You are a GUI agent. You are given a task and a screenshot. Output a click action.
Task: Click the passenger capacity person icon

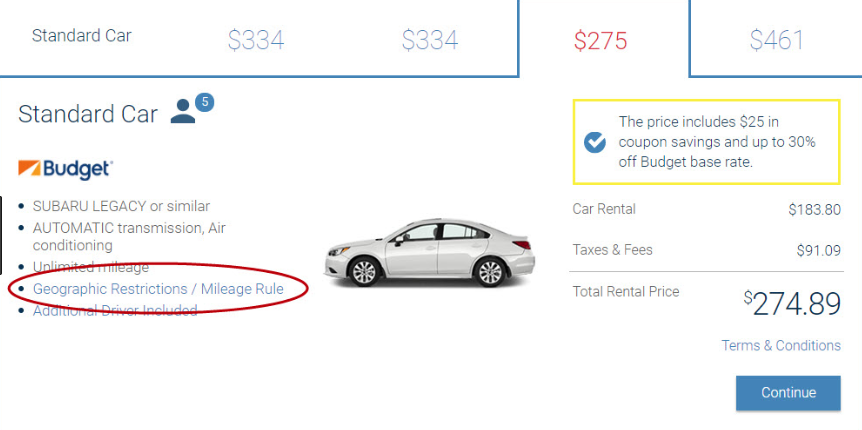[183, 111]
